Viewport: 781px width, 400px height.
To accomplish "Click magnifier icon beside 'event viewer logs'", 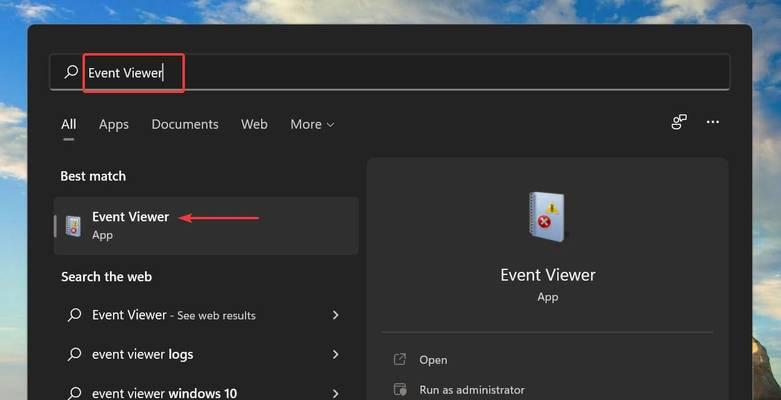I will (75, 354).
